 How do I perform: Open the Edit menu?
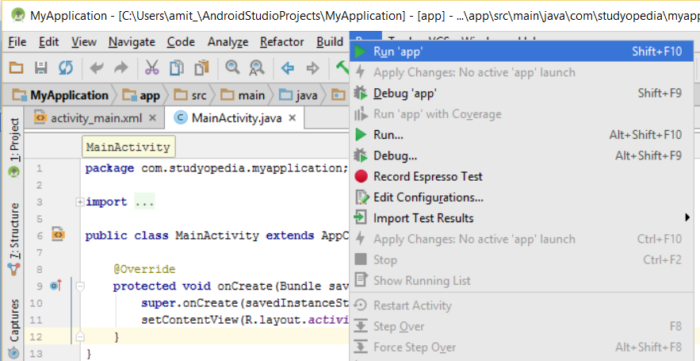[49, 42]
